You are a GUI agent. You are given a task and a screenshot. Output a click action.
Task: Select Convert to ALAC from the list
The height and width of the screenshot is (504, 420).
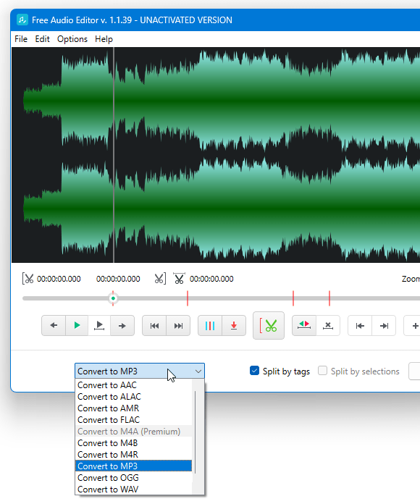pyautogui.click(x=134, y=396)
